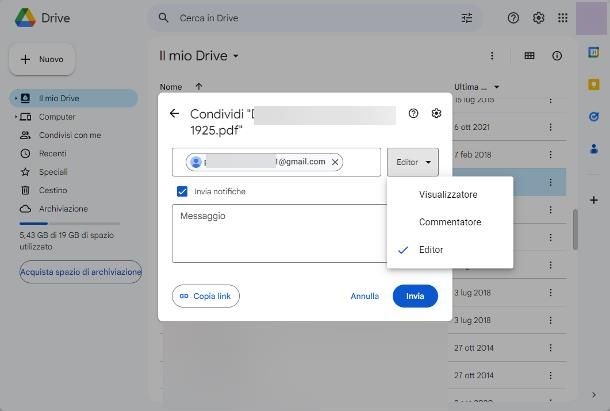Screen dimensions: 610x411
Task: Click the Messaggio text area
Action: point(279,234)
